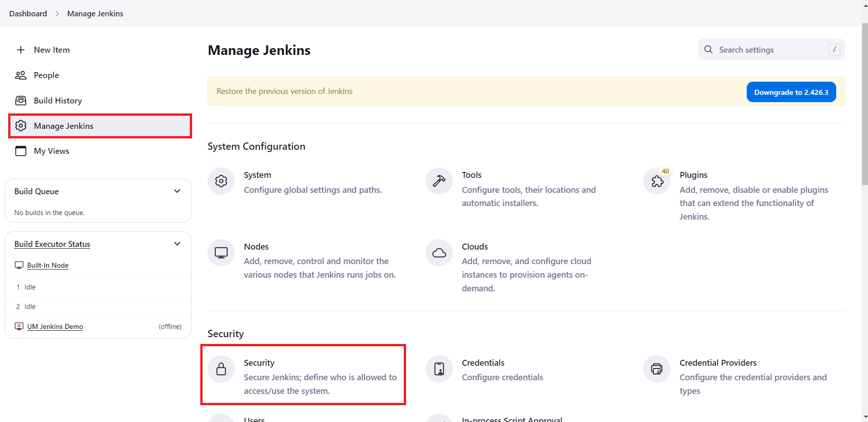This screenshot has width=868, height=422.
Task: Select New Item in sidebar
Action: (99, 50)
